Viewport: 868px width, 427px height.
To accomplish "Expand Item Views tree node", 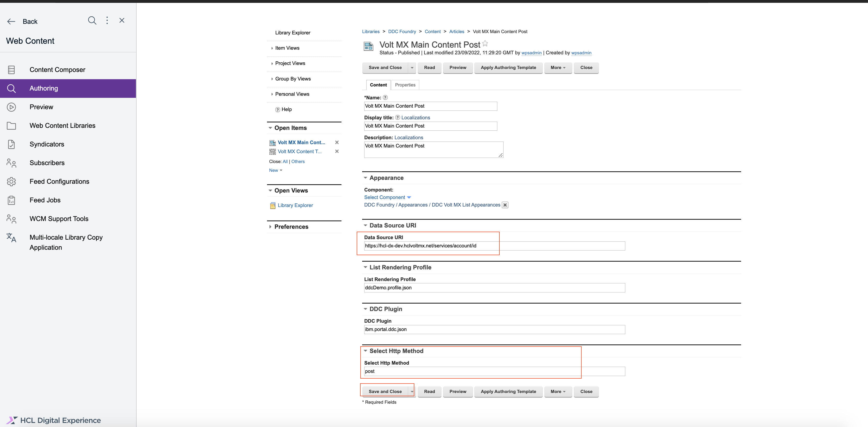I will [272, 48].
